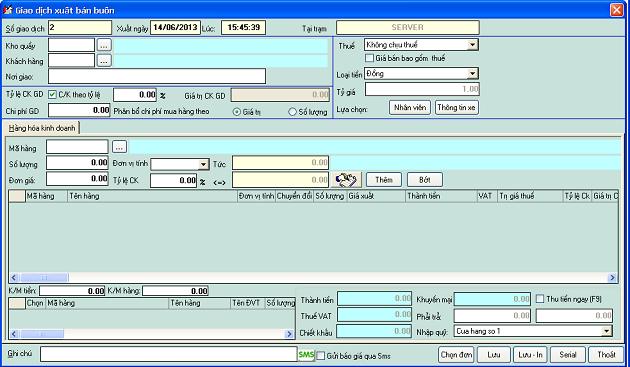Toggle C/K theo tỷ lệ checkbox

click(52, 94)
